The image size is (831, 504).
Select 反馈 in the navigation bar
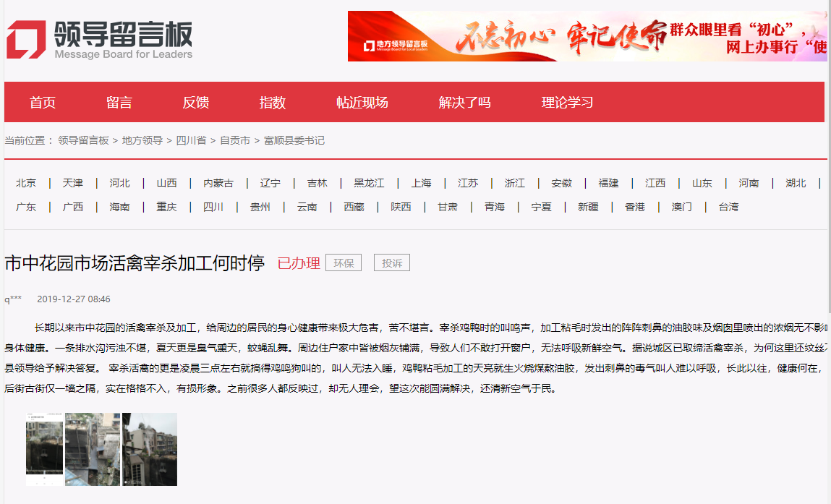point(196,103)
